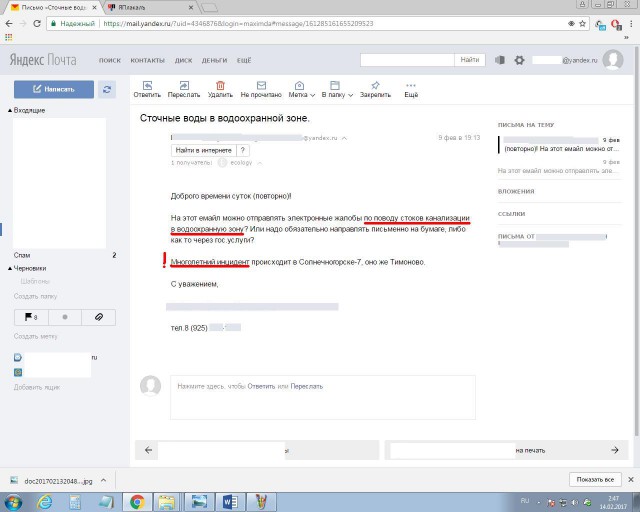
Task: Click Найти в интернете button
Action: [203, 150]
